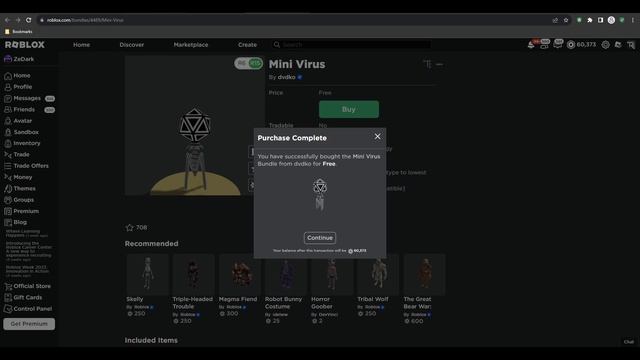Open the Tribal Wolf recommended item
This screenshot has width=640, height=360.
coord(378,285)
